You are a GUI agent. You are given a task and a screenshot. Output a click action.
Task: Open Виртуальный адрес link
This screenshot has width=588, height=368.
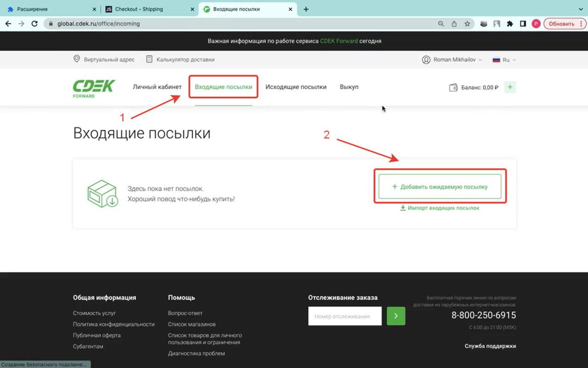[x=109, y=59]
